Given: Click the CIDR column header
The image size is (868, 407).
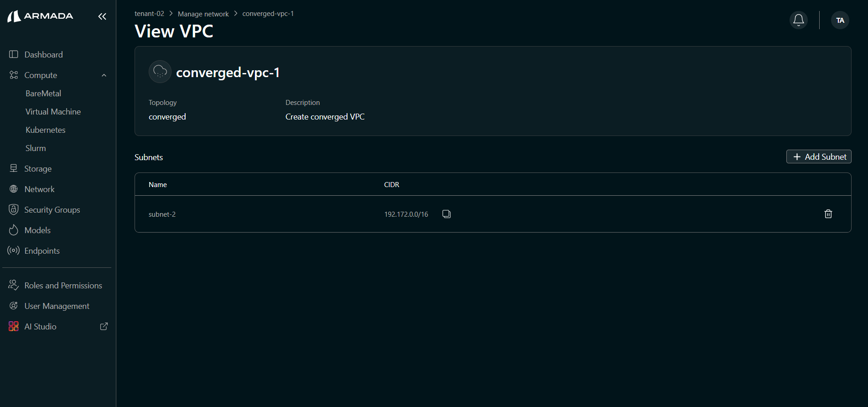Looking at the screenshot, I should click(392, 184).
